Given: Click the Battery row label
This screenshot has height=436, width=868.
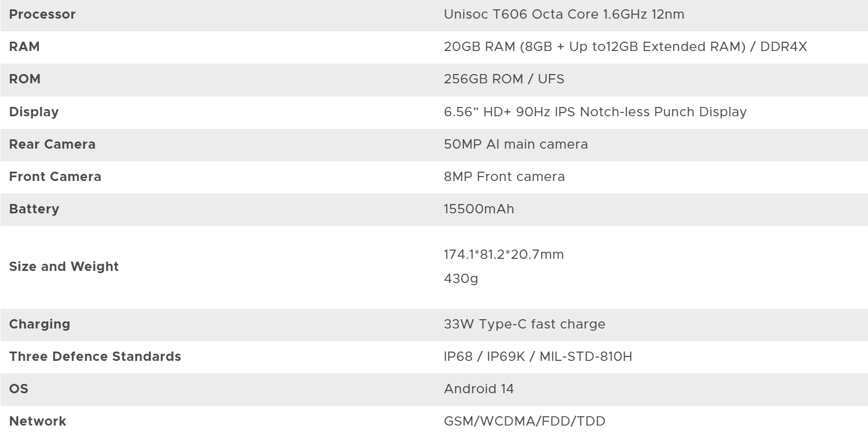Looking at the screenshot, I should click(x=34, y=209).
